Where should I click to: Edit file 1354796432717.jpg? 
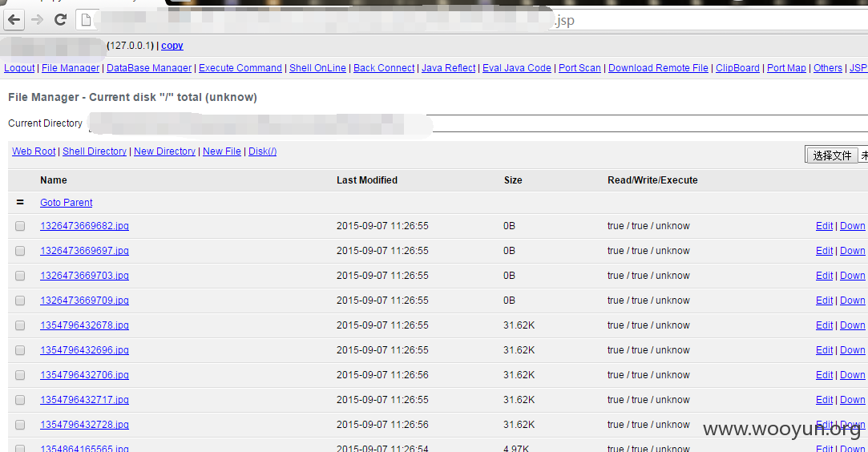[824, 399]
